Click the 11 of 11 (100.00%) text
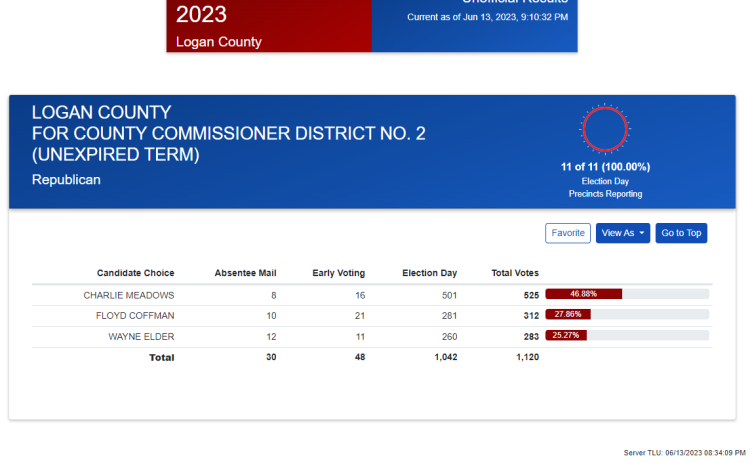 (x=605, y=167)
